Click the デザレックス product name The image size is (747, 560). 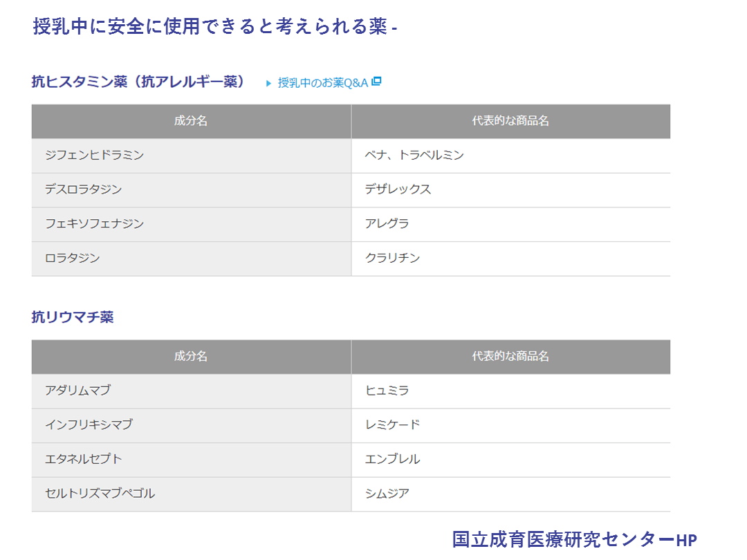click(398, 189)
